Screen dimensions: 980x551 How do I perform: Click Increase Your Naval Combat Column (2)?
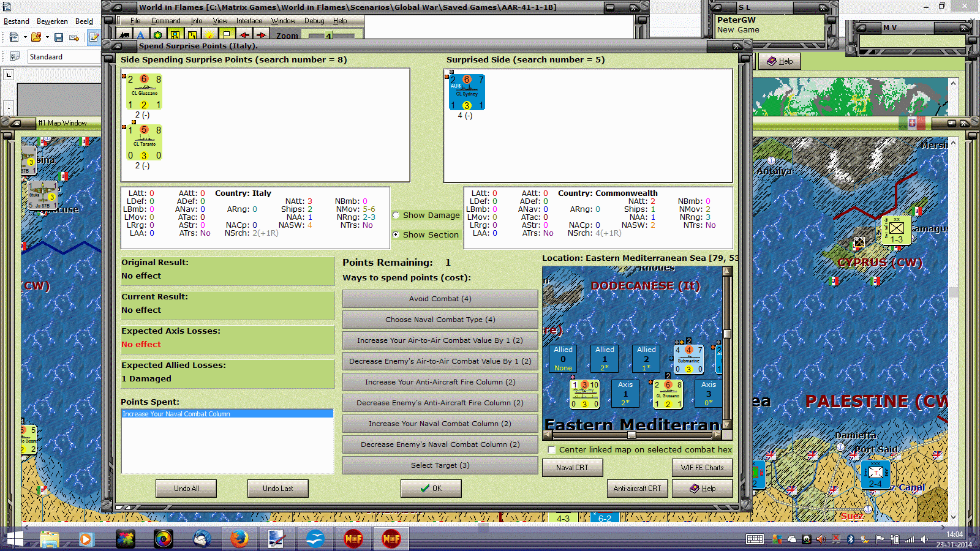[440, 424]
